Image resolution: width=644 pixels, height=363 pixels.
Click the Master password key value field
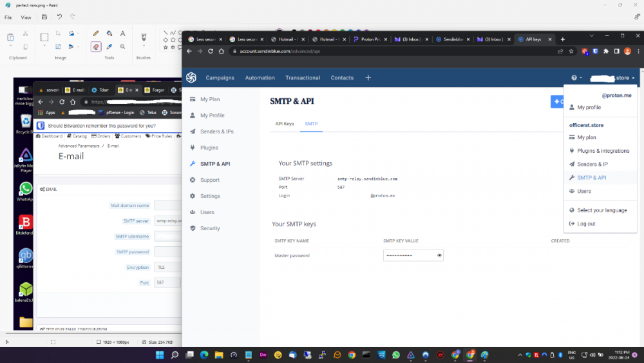point(409,255)
